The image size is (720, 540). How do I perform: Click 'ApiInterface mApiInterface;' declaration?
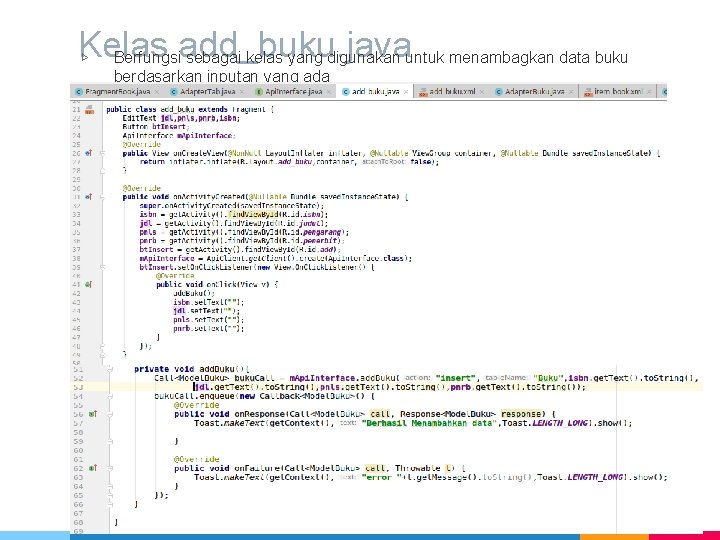(x=179, y=135)
